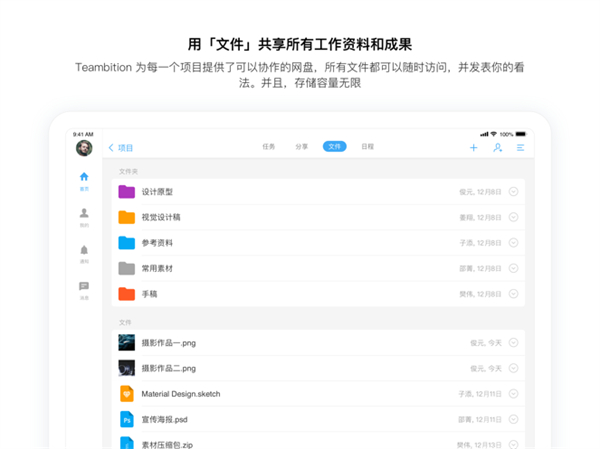Click the Sketch file icon
Viewport: 600px width, 449px height.
tap(127, 393)
